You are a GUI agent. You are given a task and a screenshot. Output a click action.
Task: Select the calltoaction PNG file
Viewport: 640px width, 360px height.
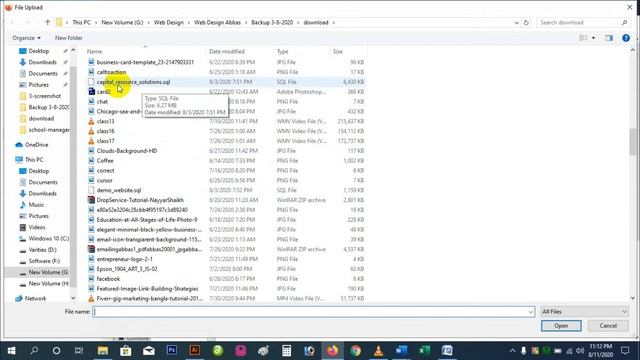[x=111, y=72]
